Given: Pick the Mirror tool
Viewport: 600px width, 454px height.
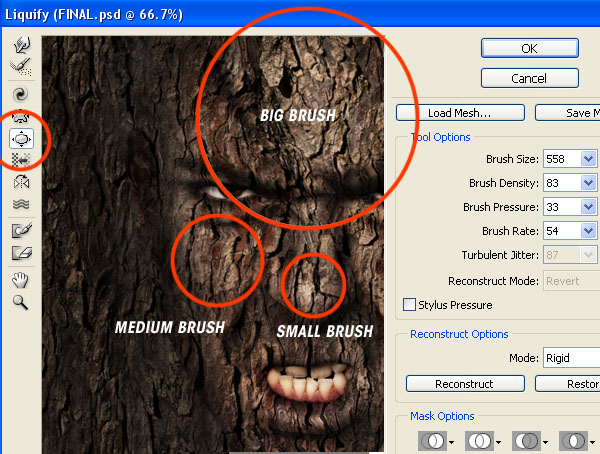Looking at the screenshot, I should tap(19, 182).
